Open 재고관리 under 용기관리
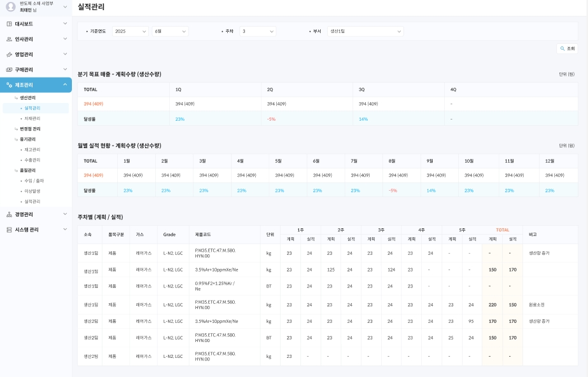This screenshot has height=377, width=588. (32, 150)
